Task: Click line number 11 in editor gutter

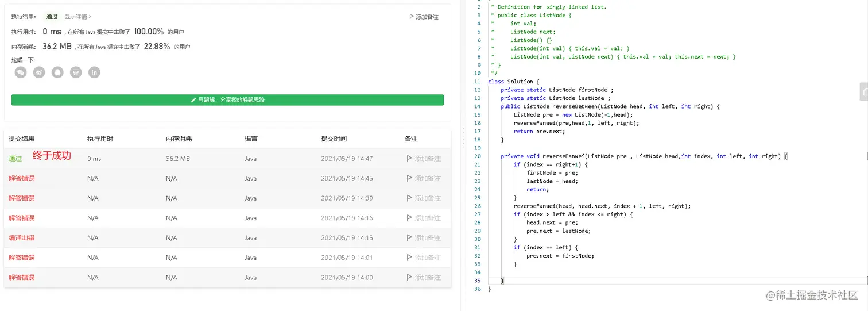Action: tap(478, 82)
